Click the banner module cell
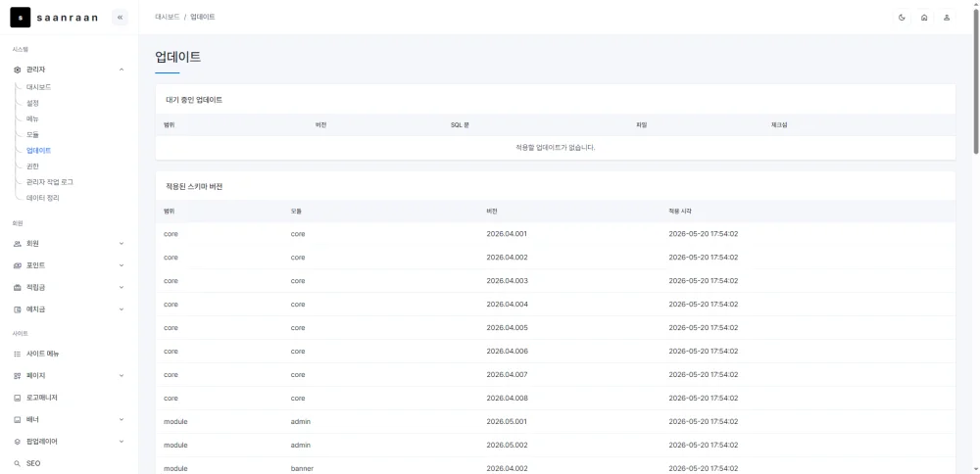Screen dimensions: 980x474 (302, 468)
